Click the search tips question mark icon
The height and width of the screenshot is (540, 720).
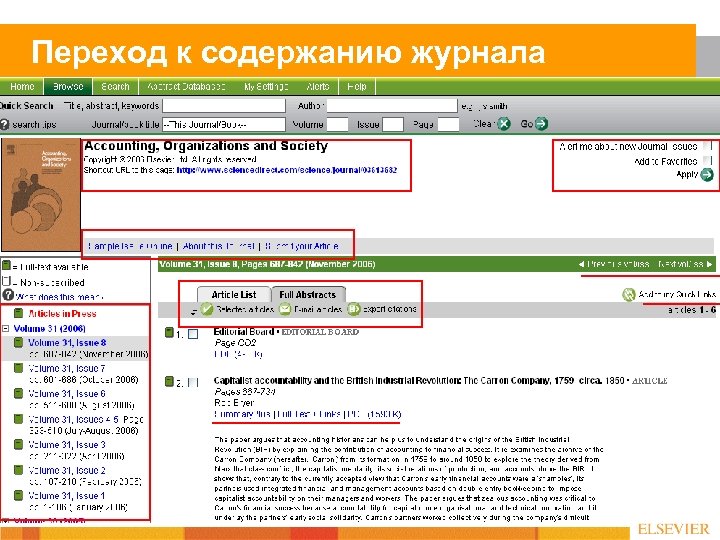[x=5, y=124]
